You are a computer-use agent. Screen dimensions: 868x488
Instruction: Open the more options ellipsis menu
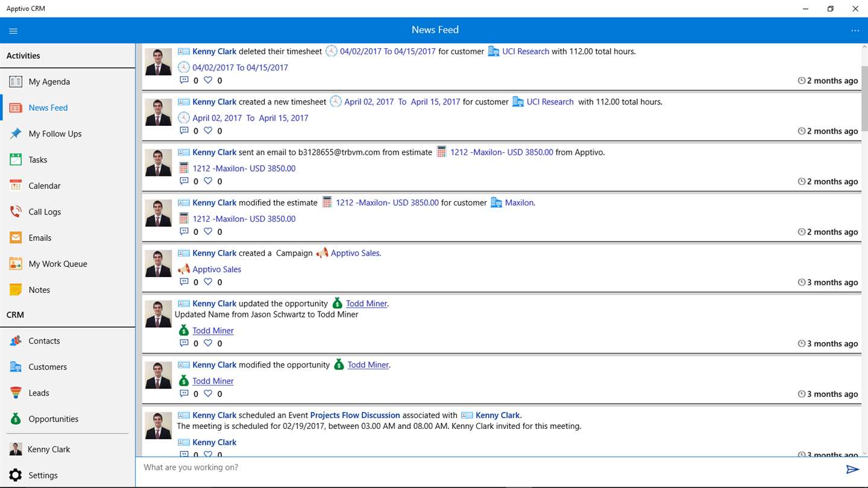click(855, 30)
